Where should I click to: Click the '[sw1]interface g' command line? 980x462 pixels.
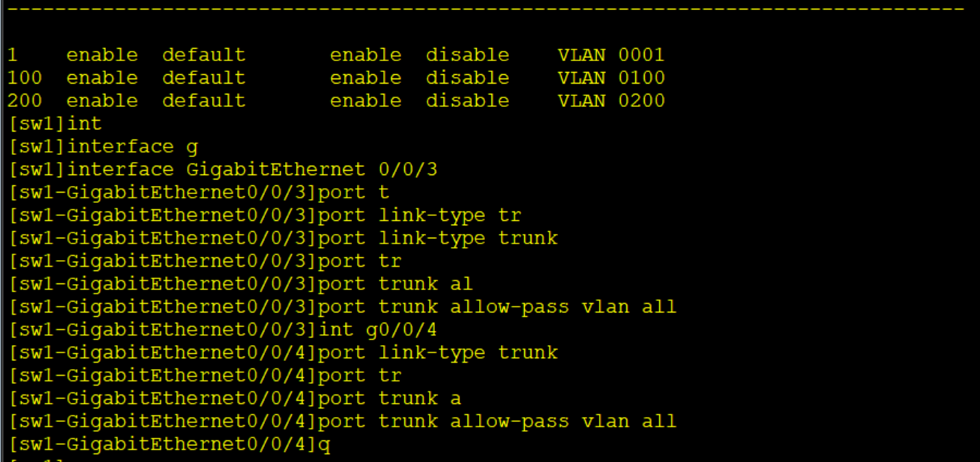pos(102,147)
